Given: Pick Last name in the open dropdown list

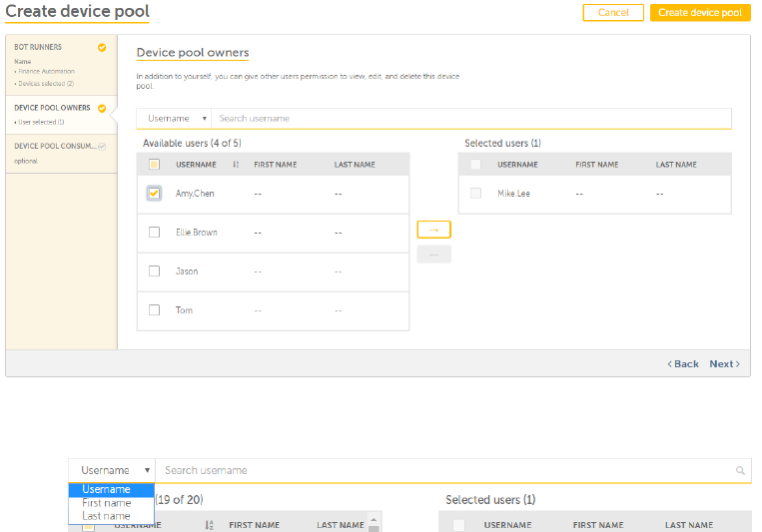Looking at the screenshot, I should 107,516.
